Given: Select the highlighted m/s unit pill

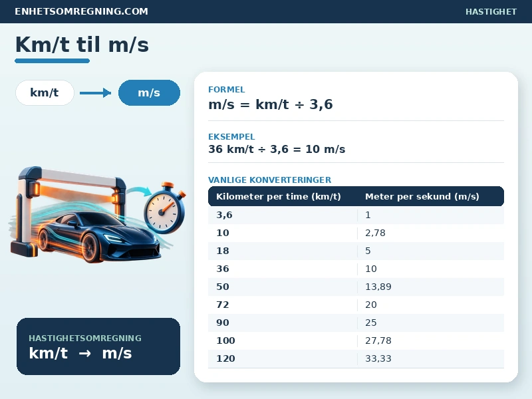Looking at the screenshot, I should (x=149, y=92).
